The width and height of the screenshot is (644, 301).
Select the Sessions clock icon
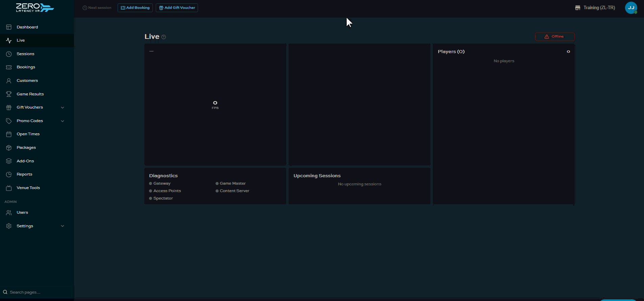pyautogui.click(x=9, y=54)
